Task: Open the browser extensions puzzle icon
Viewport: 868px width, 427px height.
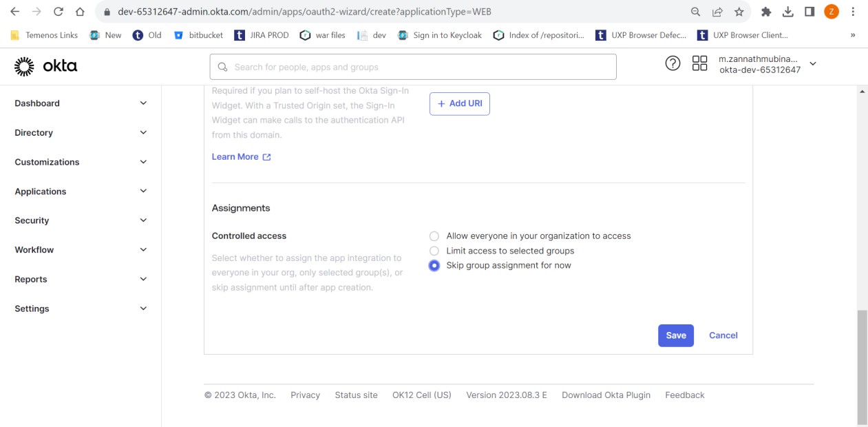Action: (766, 12)
